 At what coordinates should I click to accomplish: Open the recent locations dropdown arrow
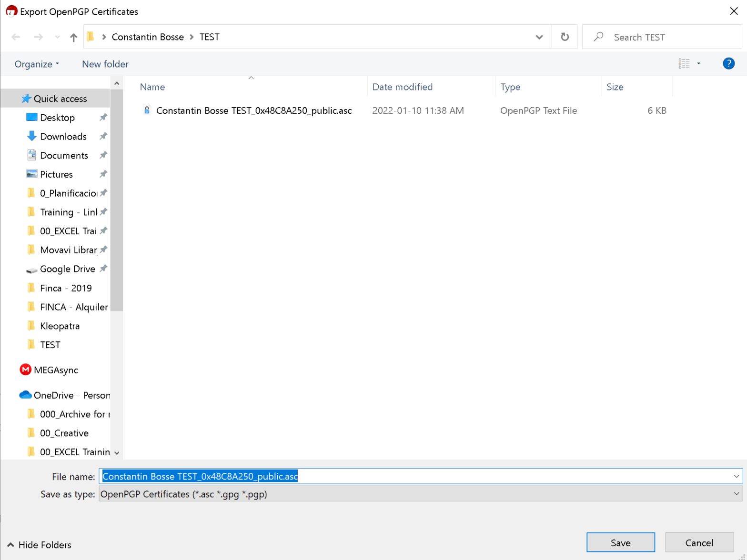coord(57,37)
